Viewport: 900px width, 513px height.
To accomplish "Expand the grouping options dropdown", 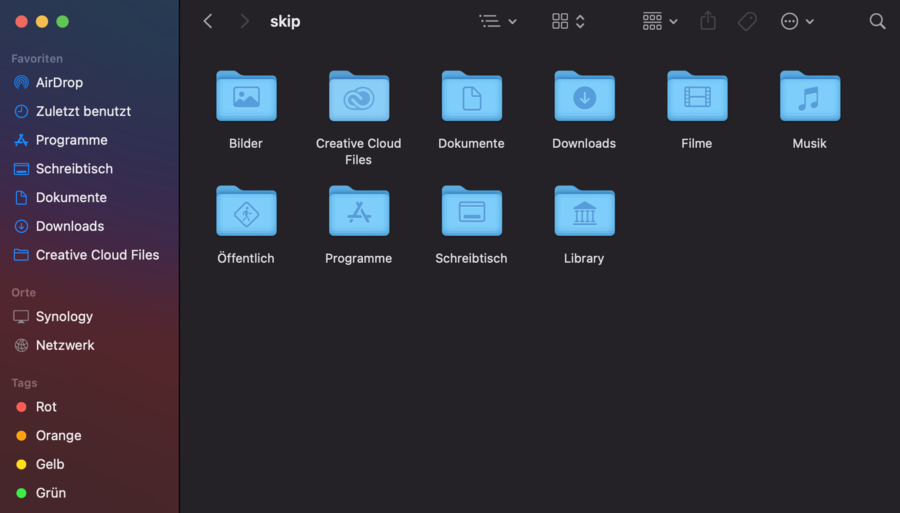I will click(x=660, y=21).
